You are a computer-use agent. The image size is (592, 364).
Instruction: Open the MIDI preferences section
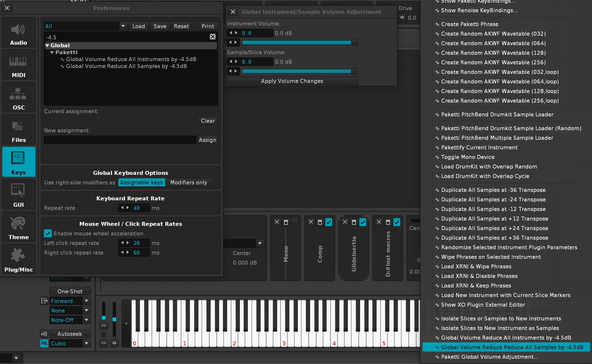click(18, 65)
